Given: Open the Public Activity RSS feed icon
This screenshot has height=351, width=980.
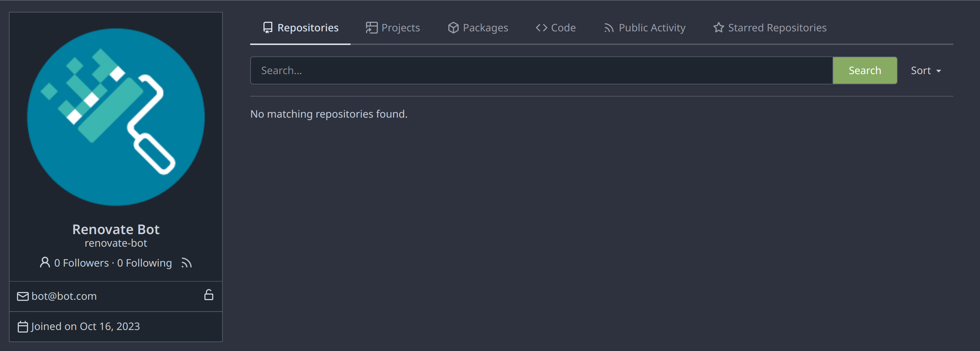Looking at the screenshot, I should point(608,27).
